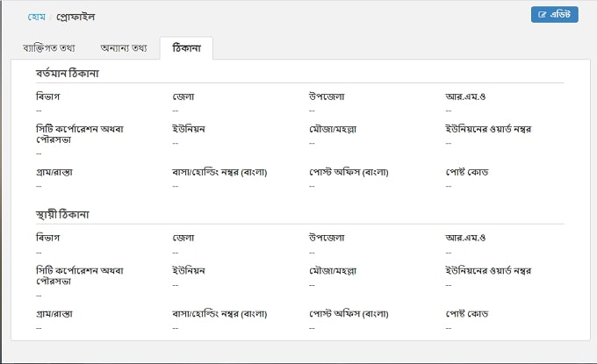Click আর.এম.ও label under বর্তমান ঠিকানা
597x364 pixels.
click(x=465, y=96)
